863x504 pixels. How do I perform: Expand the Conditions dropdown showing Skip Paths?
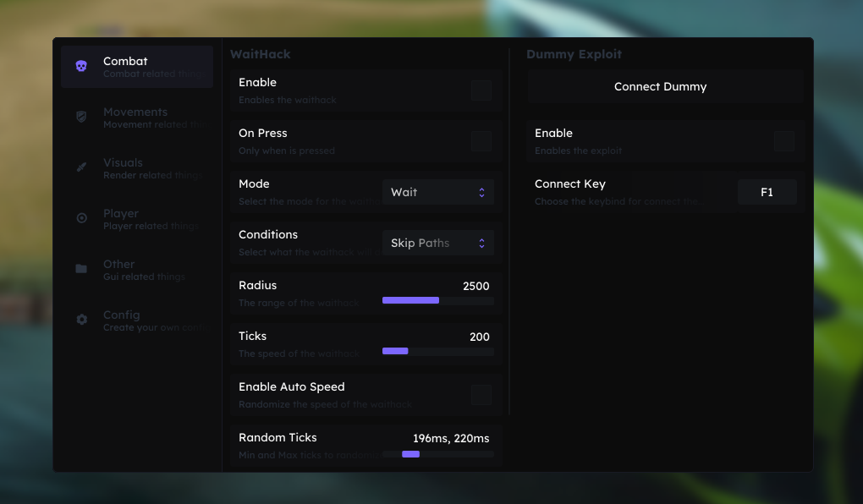point(437,243)
